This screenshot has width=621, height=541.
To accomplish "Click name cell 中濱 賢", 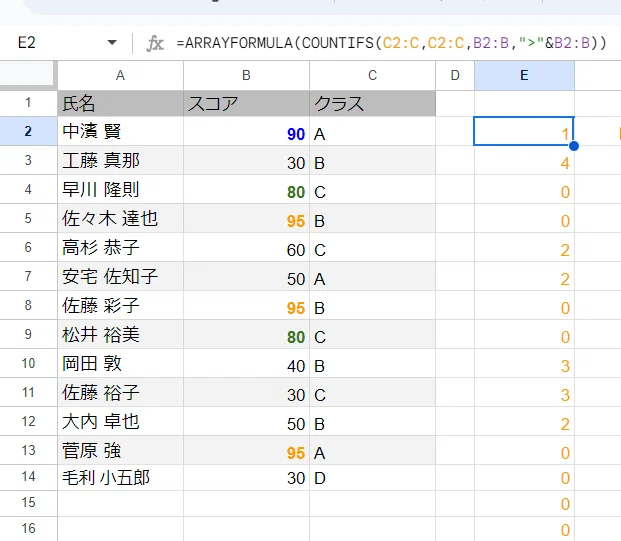I will 120,131.
